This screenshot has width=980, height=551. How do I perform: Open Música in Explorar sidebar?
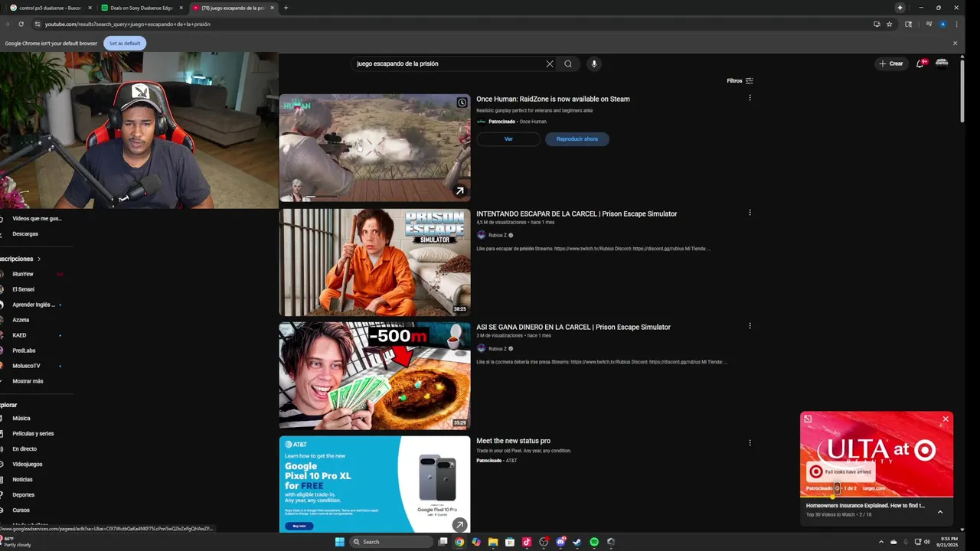click(21, 418)
